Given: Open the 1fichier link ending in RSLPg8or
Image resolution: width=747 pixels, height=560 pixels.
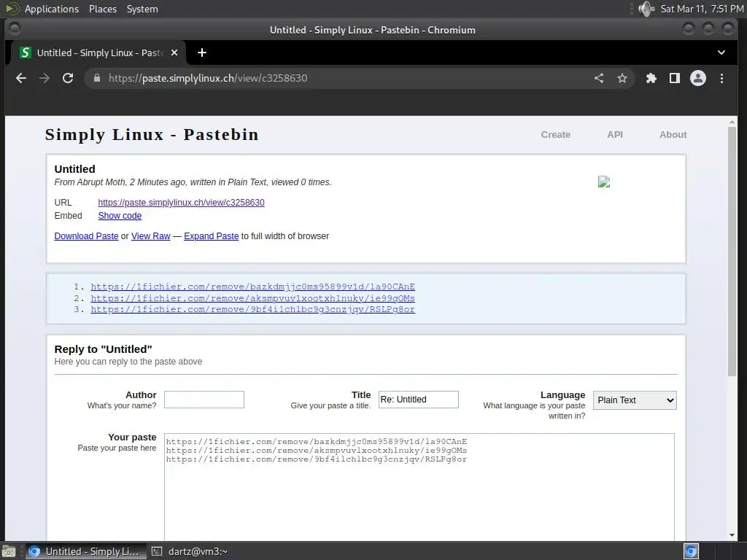Looking at the screenshot, I should [x=252, y=309].
